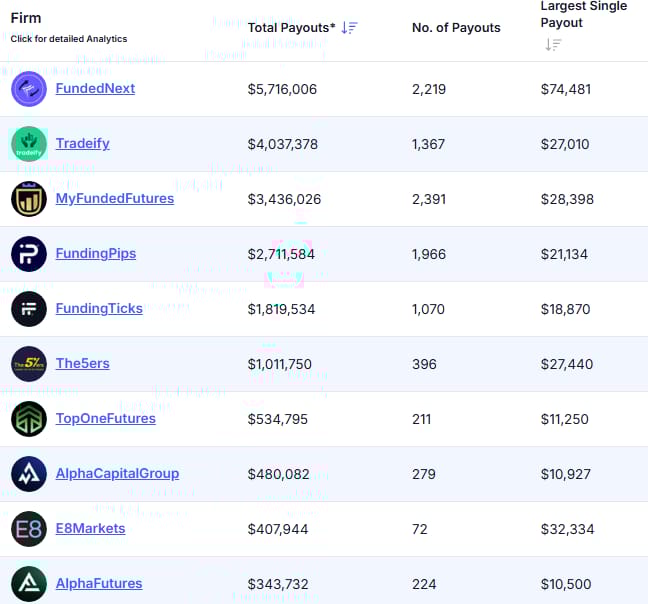The image size is (648, 604).
Task: Click the AlphaCapitalGroup logo icon
Action: (29, 474)
